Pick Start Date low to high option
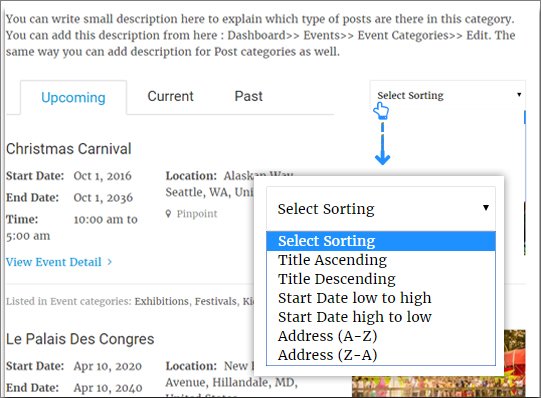Viewport: 541px width, 398px height. [x=381, y=298]
